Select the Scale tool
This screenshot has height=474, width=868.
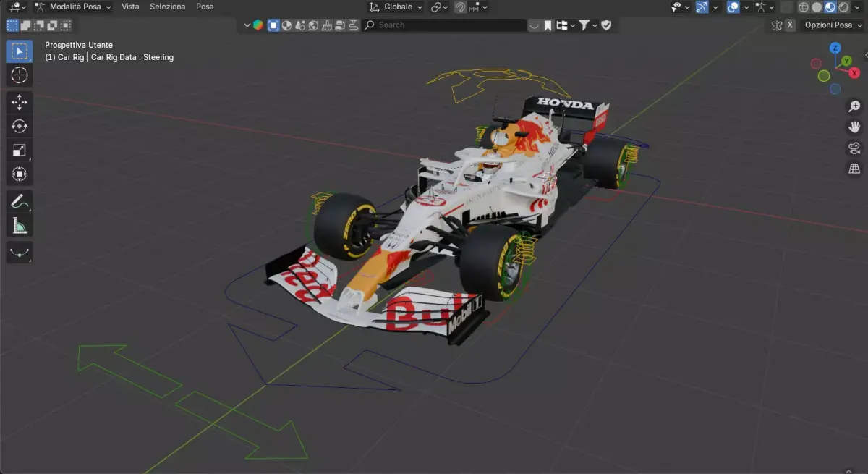point(20,151)
